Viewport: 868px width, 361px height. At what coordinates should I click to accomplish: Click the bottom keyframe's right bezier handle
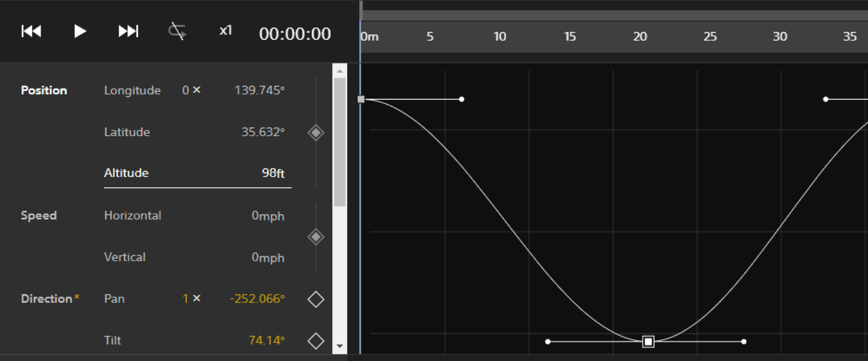(x=744, y=342)
